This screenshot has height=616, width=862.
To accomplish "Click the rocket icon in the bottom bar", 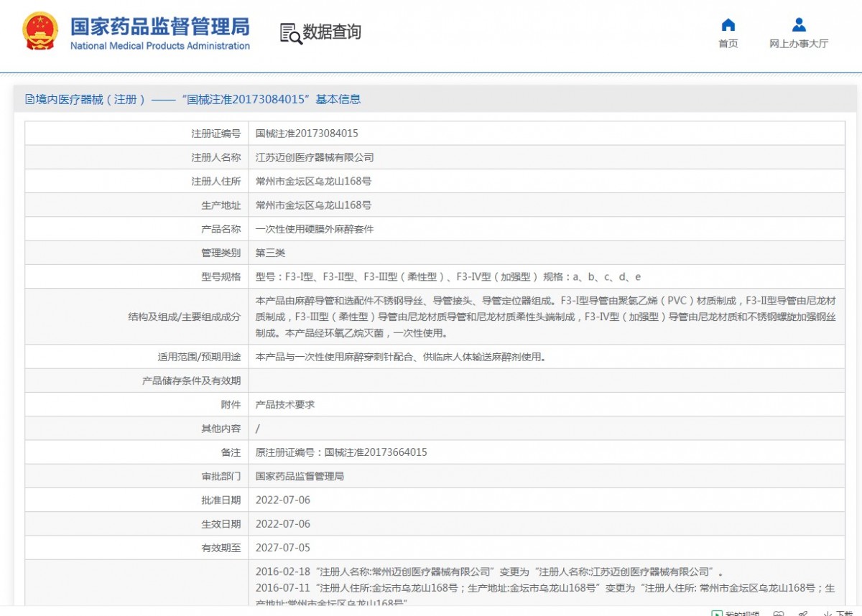I will tap(803, 614).
